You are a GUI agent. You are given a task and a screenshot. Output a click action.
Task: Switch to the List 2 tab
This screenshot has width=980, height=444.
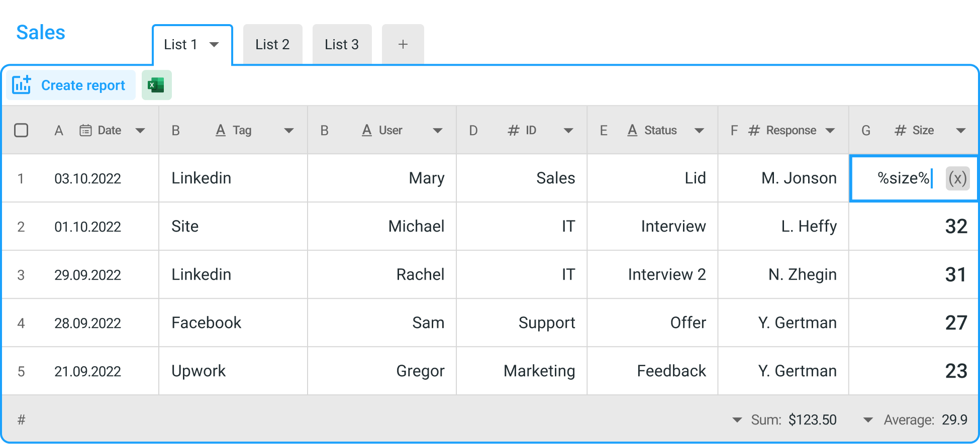coord(272,45)
